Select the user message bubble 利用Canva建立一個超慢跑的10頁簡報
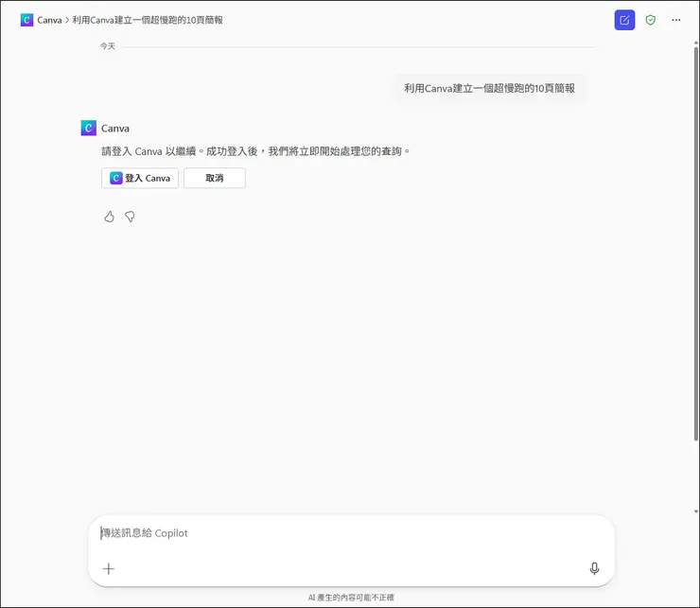 coord(489,88)
